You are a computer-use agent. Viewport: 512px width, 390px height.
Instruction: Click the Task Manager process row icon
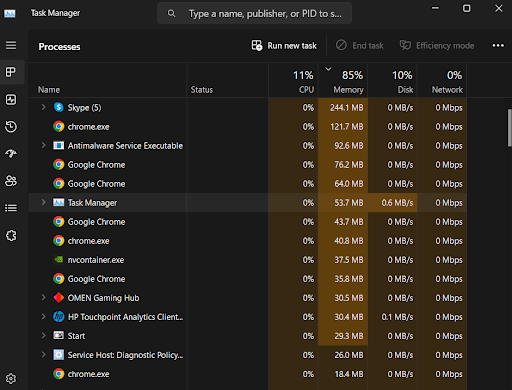tap(59, 202)
